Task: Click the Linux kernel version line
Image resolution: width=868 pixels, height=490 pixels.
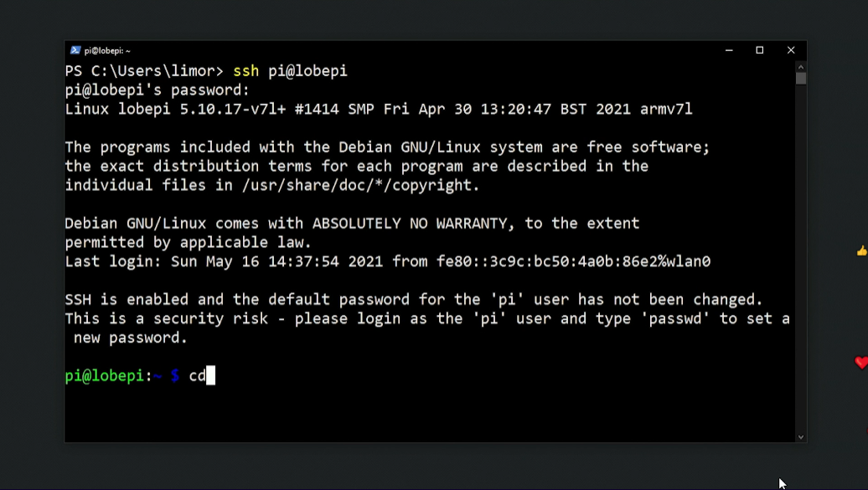Action: click(x=378, y=110)
